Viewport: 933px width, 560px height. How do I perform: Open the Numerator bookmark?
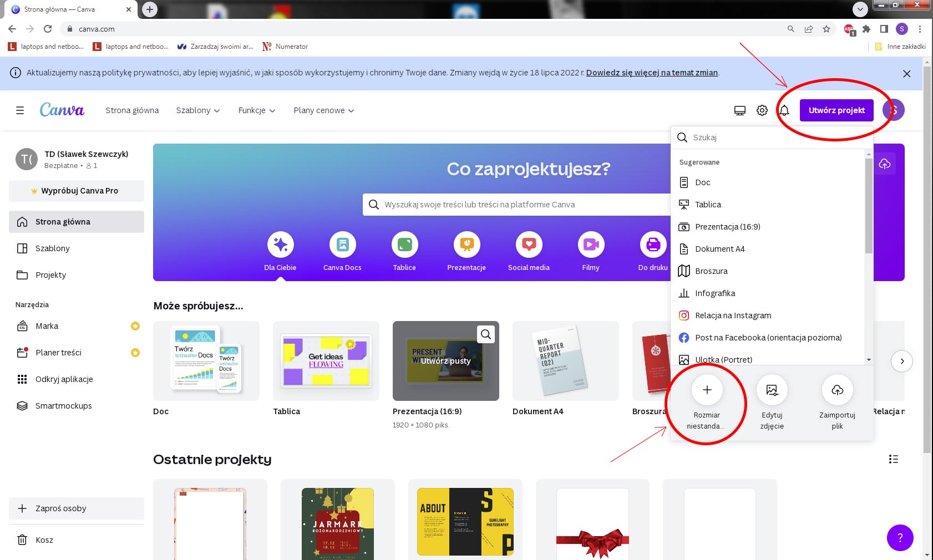point(285,47)
